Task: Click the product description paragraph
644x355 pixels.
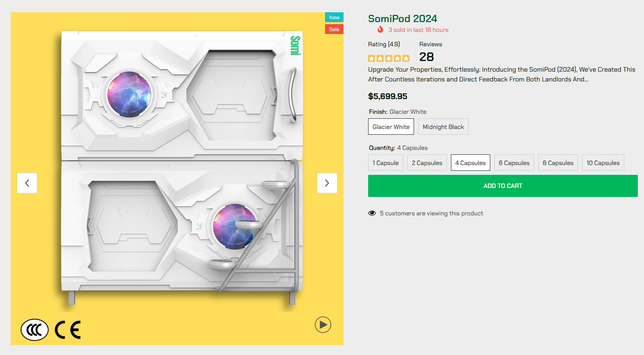Action: [502, 75]
